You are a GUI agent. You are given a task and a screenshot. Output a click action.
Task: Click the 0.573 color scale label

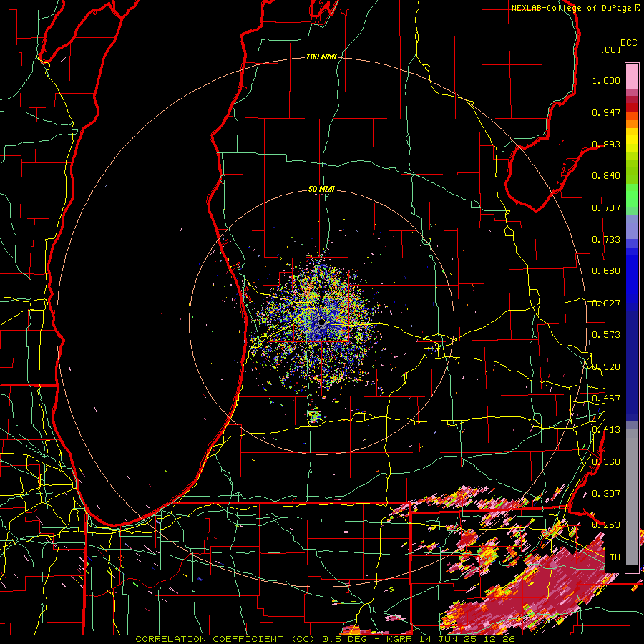click(x=606, y=335)
